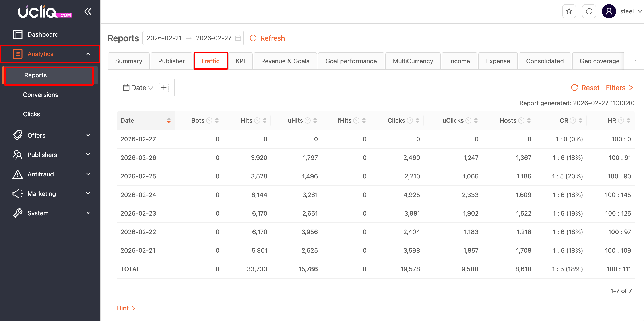Click the Dashboard sidebar icon

pyautogui.click(x=17, y=34)
